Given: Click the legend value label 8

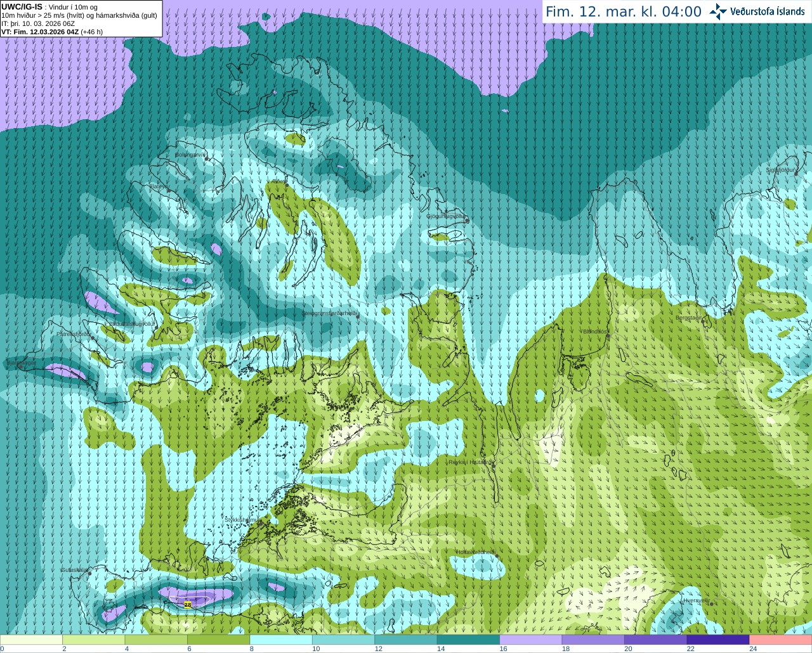Looking at the screenshot, I should coord(252,649).
